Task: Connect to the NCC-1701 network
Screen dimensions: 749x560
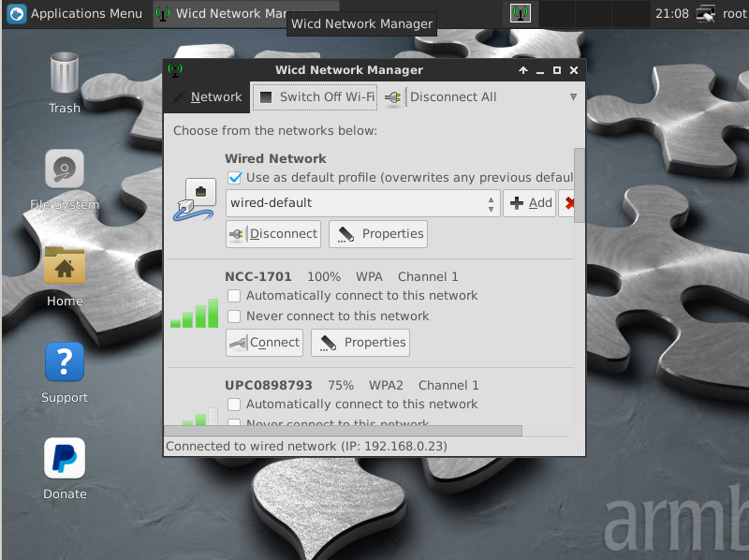Action: 264,343
